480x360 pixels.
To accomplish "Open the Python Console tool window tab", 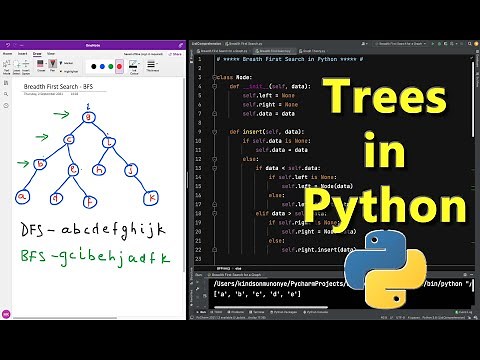I will 316,312.
